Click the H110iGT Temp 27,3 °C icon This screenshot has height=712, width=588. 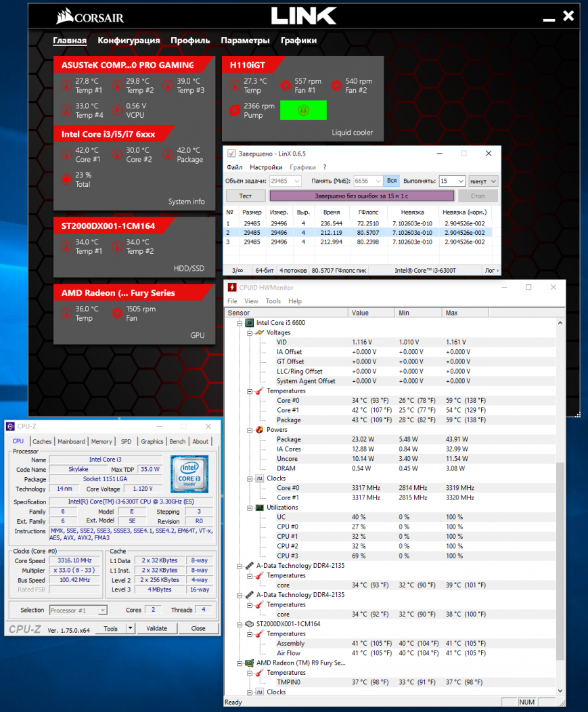(x=235, y=85)
